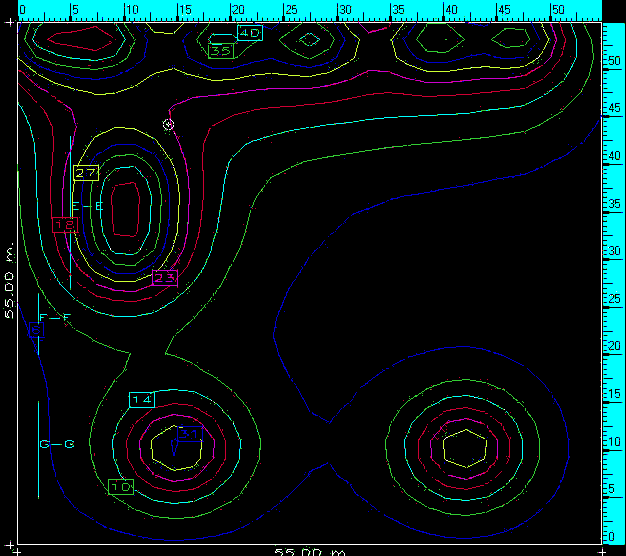The width and height of the screenshot is (626, 556).
Task: Click 30 on the vertical right ruler
Action: 614,251
